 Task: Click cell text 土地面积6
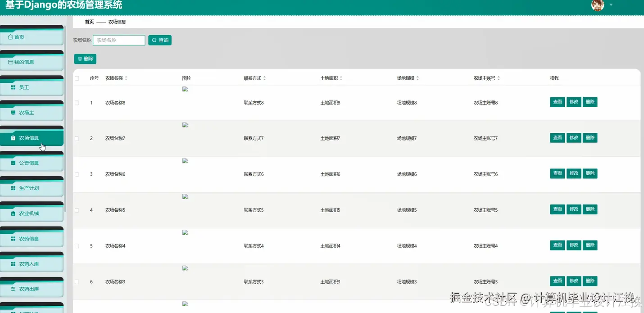330,174
